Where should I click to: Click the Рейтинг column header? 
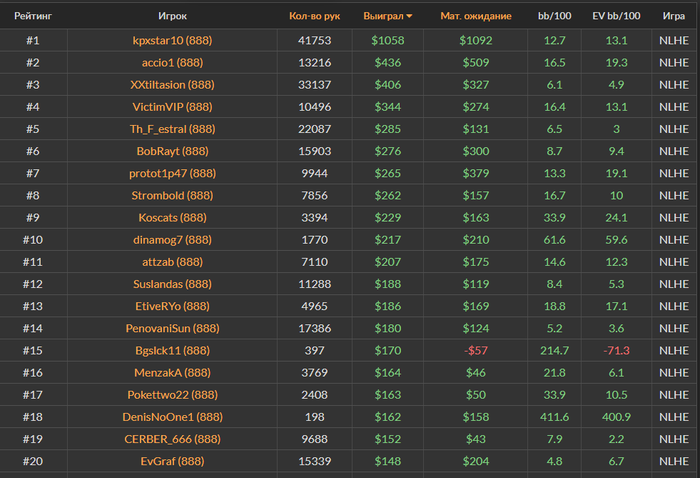tap(33, 17)
